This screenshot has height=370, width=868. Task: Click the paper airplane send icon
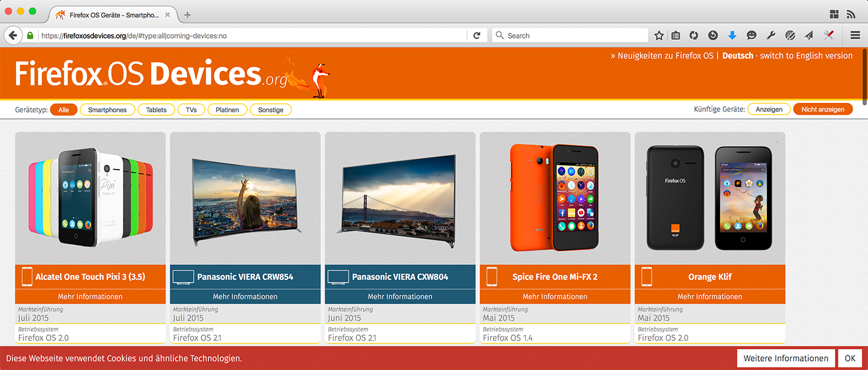click(x=809, y=36)
